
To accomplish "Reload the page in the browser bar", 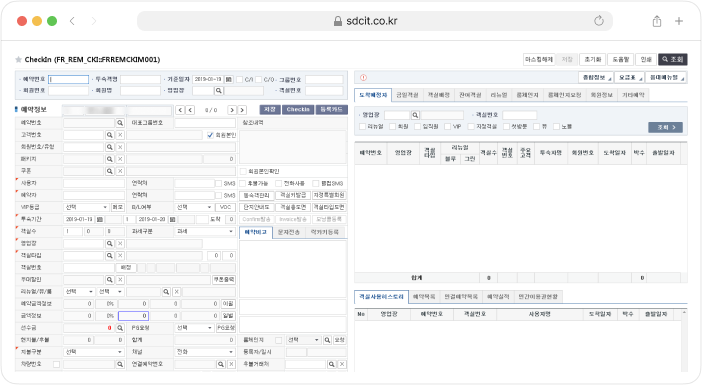I will [x=599, y=21].
